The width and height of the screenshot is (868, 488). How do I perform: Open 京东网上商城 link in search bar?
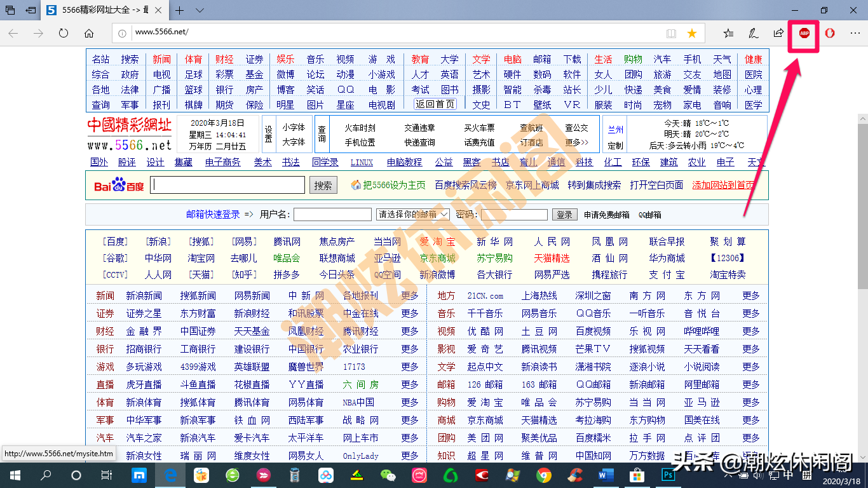click(532, 186)
